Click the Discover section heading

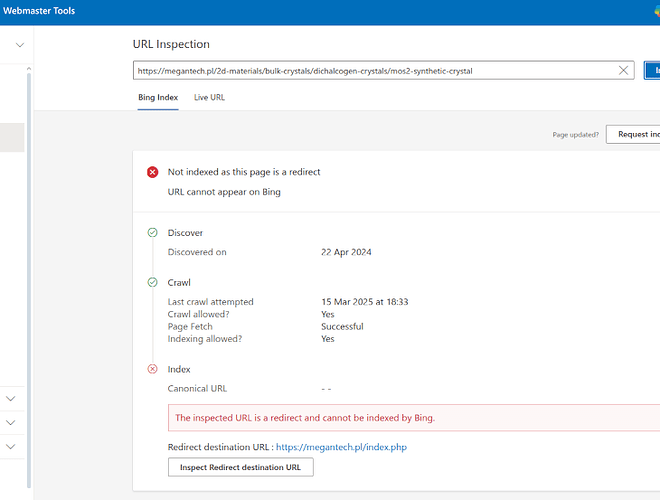(x=185, y=233)
